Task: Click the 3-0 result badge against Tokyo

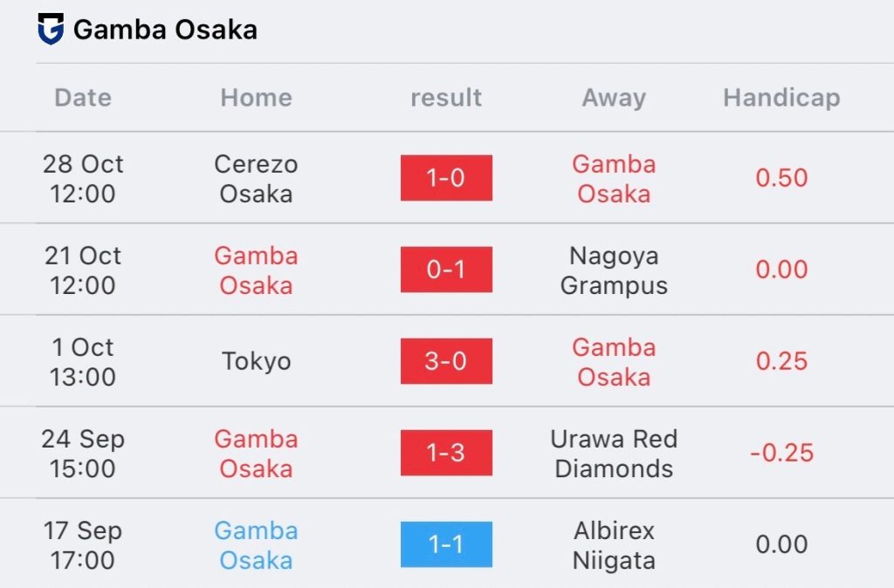Action: 446,361
